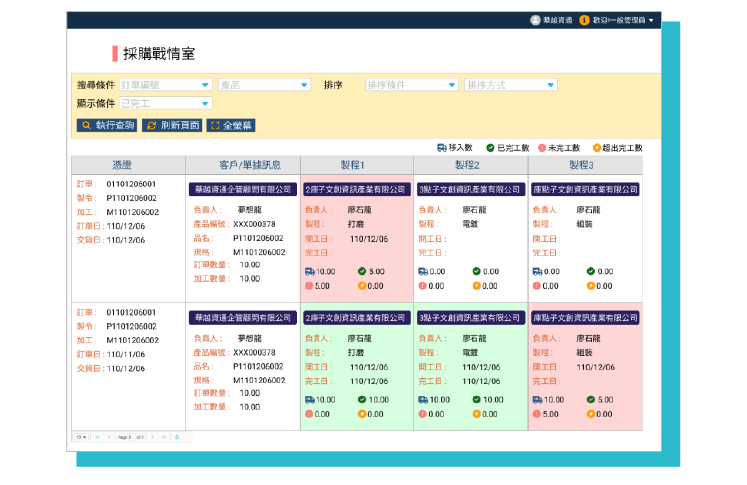Click the 製程1 column header
Viewport: 747px width, 485px height.
click(x=356, y=165)
